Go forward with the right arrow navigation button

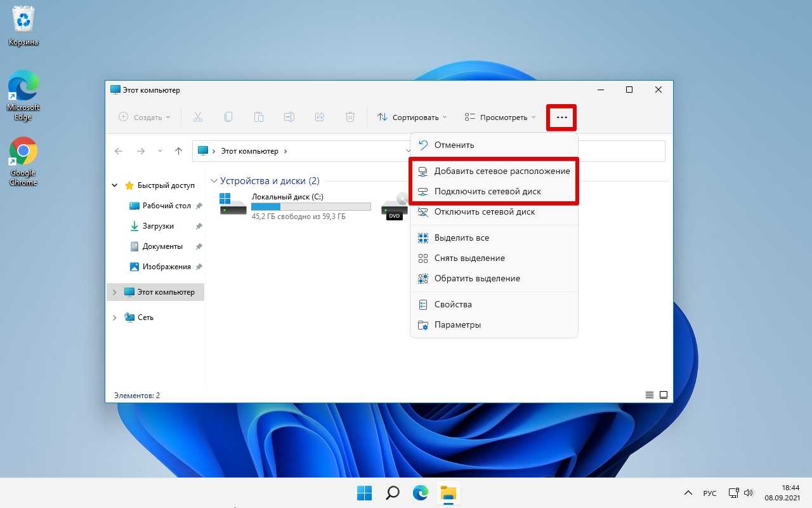tap(141, 151)
